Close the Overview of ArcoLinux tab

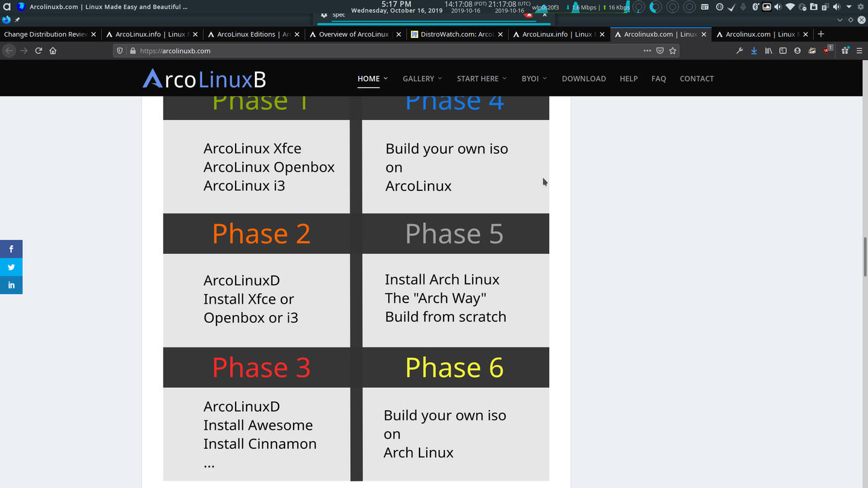(x=398, y=34)
